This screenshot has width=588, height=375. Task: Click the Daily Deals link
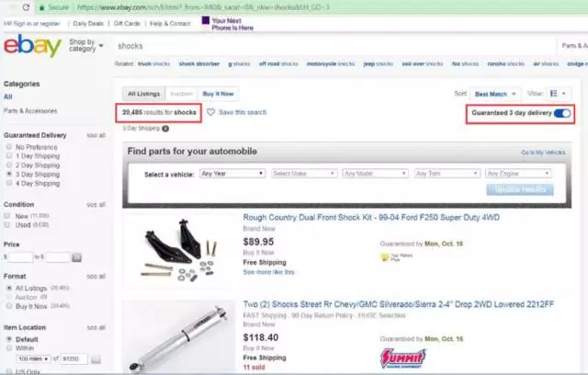pos(88,24)
